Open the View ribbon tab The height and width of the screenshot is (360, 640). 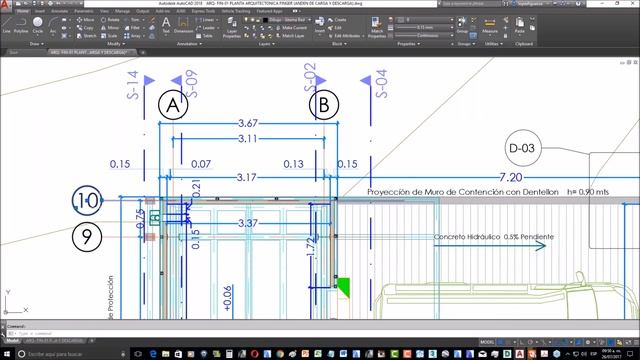click(x=104, y=11)
